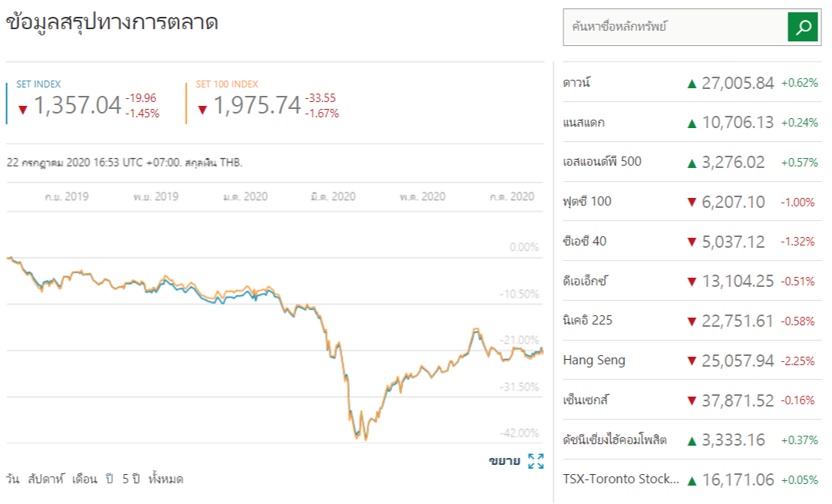
Task: Open the เอสแอนด์พี 500 index
Action: pos(602,162)
